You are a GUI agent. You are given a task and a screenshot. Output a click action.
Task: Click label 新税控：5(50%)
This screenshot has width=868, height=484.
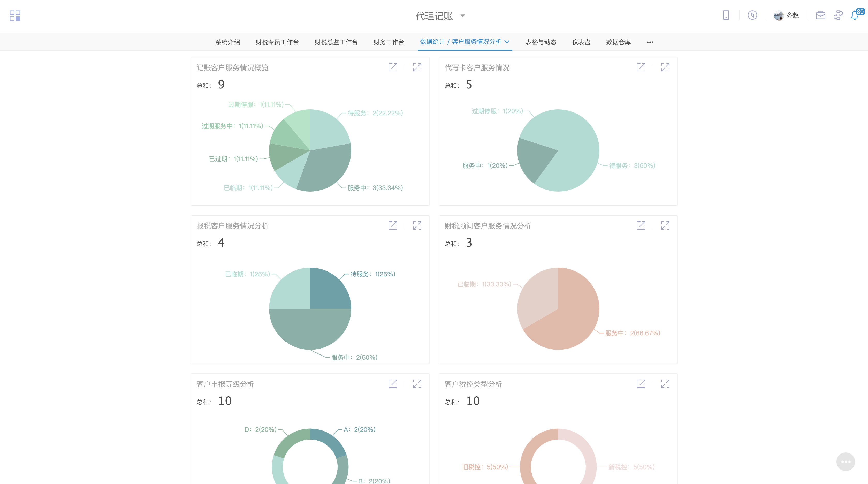click(x=631, y=467)
